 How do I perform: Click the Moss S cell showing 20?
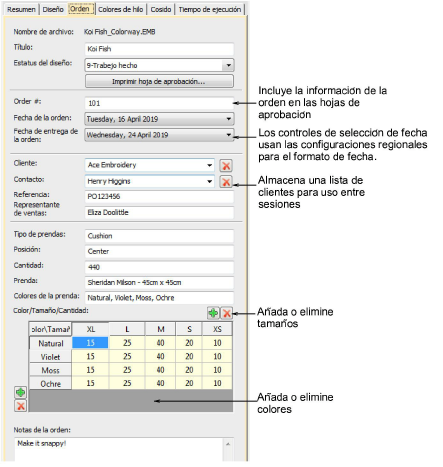tap(189, 370)
